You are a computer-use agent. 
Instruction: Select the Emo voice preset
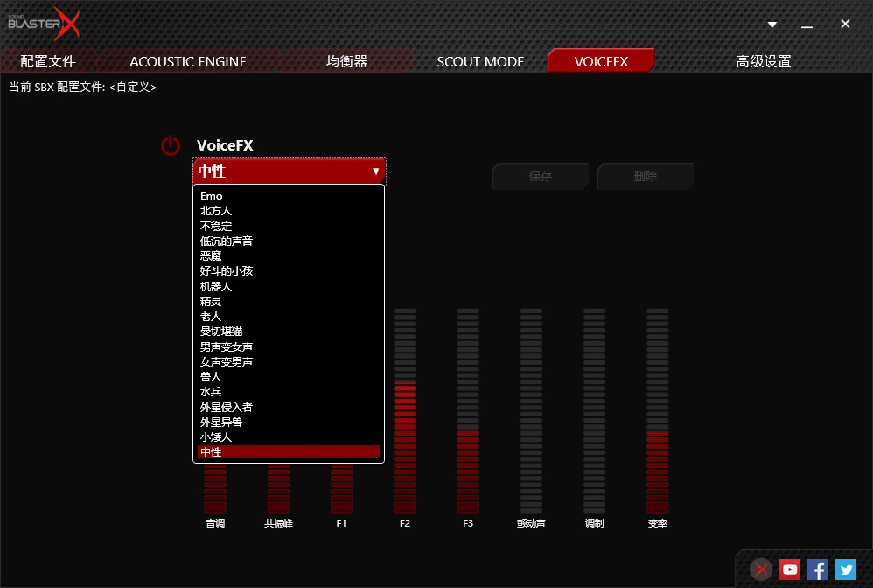(212, 196)
